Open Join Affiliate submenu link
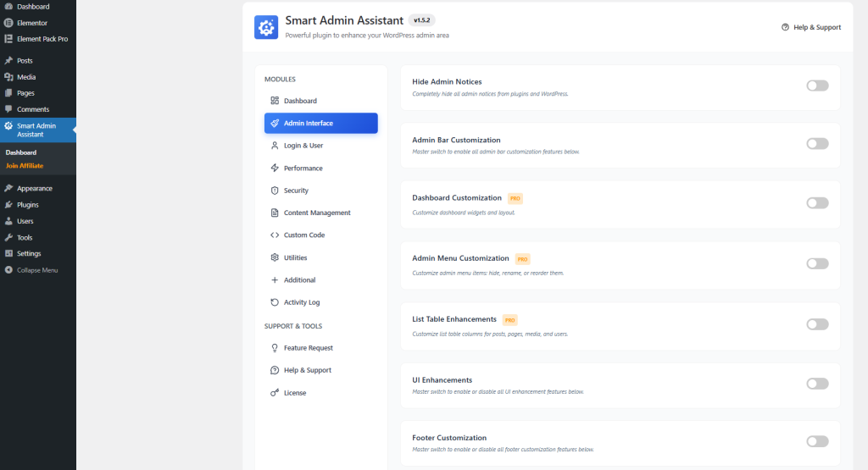The height and width of the screenshot is (470, 868). [x=25, y=166]
